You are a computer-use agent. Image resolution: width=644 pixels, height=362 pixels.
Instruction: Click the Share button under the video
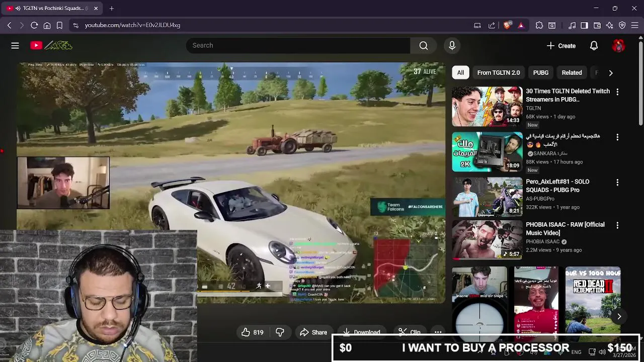pos(313,332)
